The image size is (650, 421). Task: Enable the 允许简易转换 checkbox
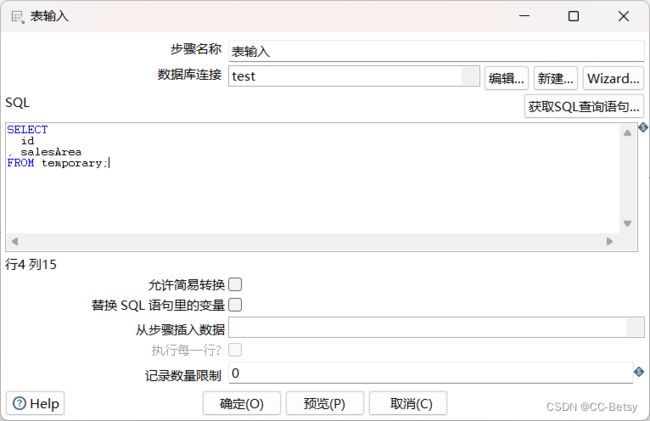click(235, 285)
